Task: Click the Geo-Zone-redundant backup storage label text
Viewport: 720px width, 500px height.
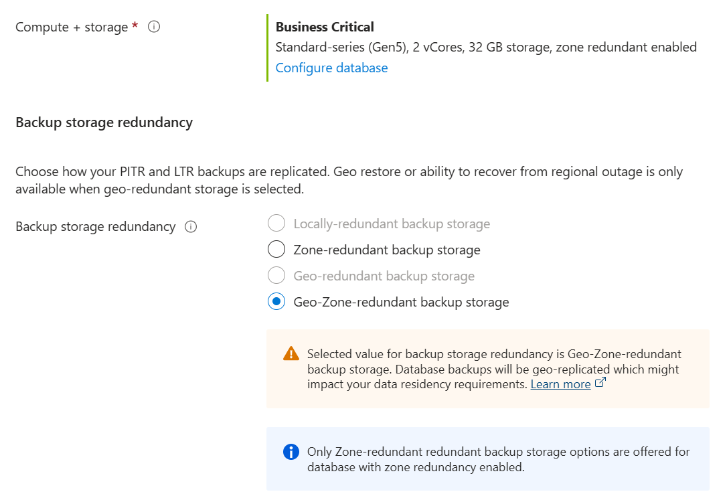Action: (x=401, y=302)
